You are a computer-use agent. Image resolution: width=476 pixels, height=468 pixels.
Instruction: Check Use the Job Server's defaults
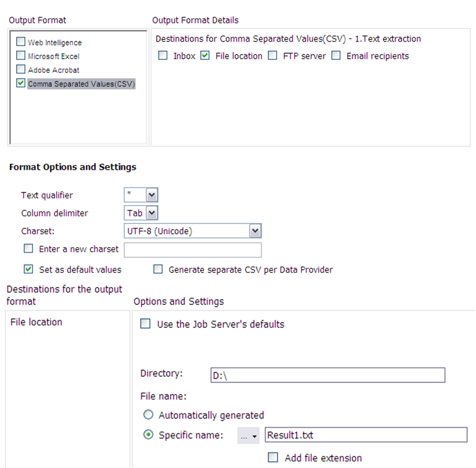click(146, 324)
